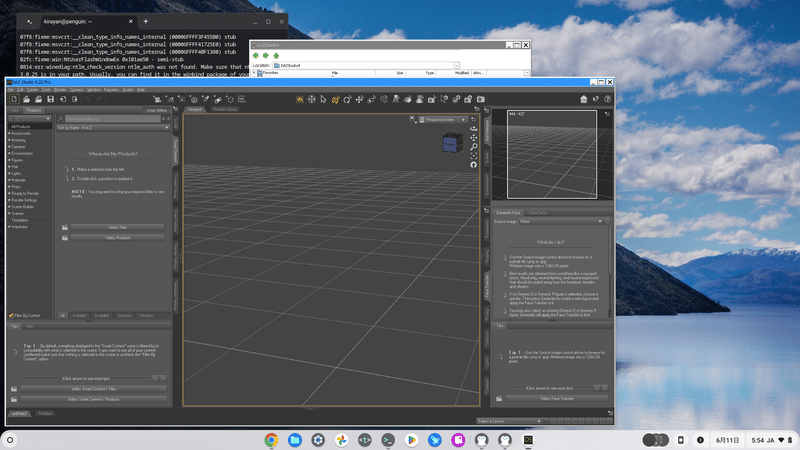Click the Home icon in top toolbar
Viewport: 800px width, 450px height.
click(584, 99)
